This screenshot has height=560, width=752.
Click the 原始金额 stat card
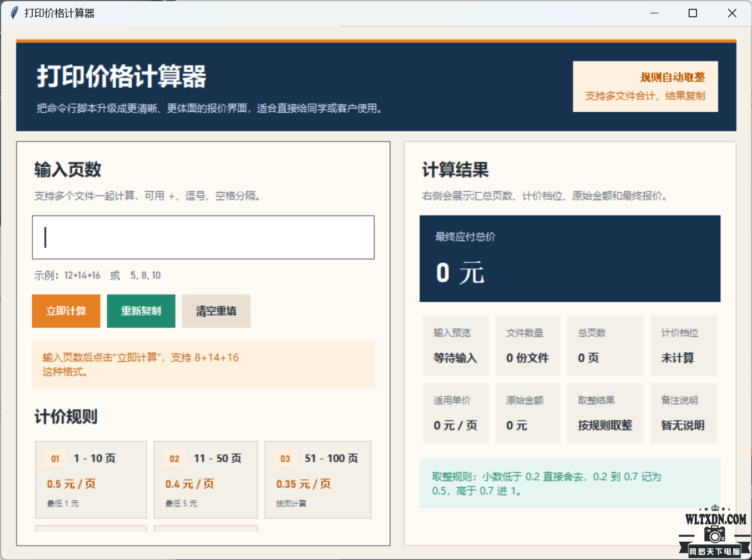[x=527, y=413]
